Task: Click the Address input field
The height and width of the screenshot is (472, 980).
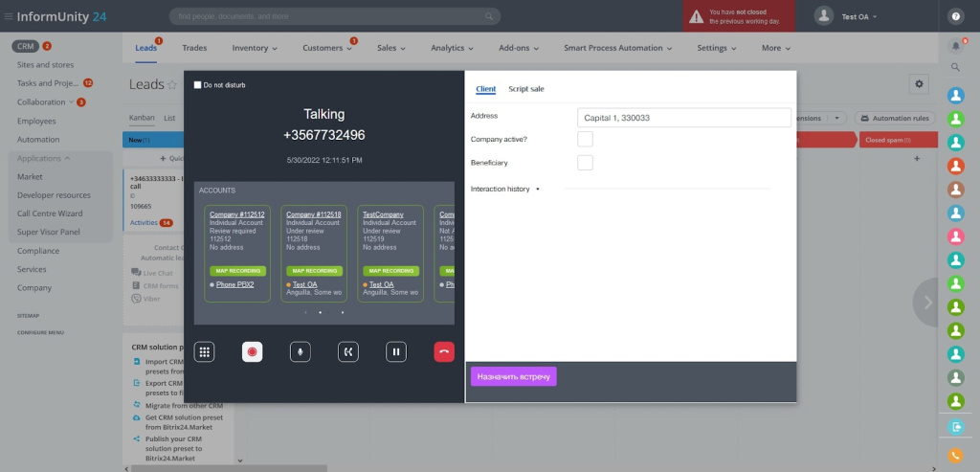Action: point(684,118)
